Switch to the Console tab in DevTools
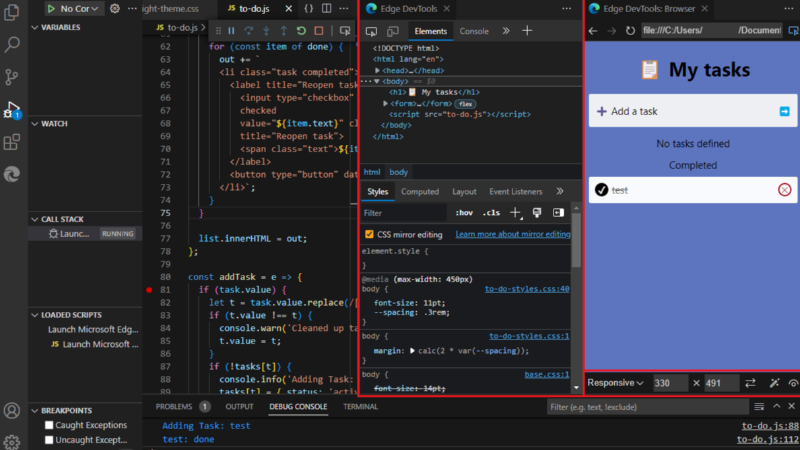The height and width of the screenshot is (450, 800). (474, 31)
